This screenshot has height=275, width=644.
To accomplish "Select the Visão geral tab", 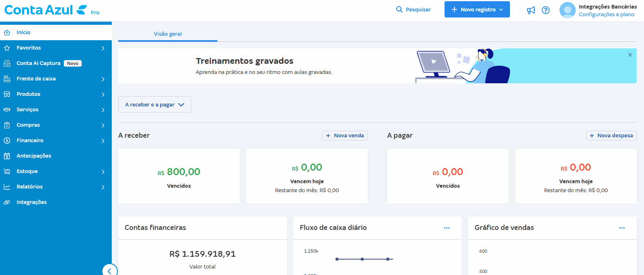I will click(x=168, y=34).
